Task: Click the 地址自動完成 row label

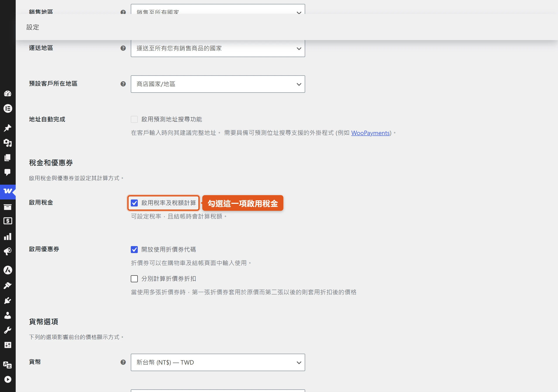Action: pyautogui.click(x=47, y=119)
